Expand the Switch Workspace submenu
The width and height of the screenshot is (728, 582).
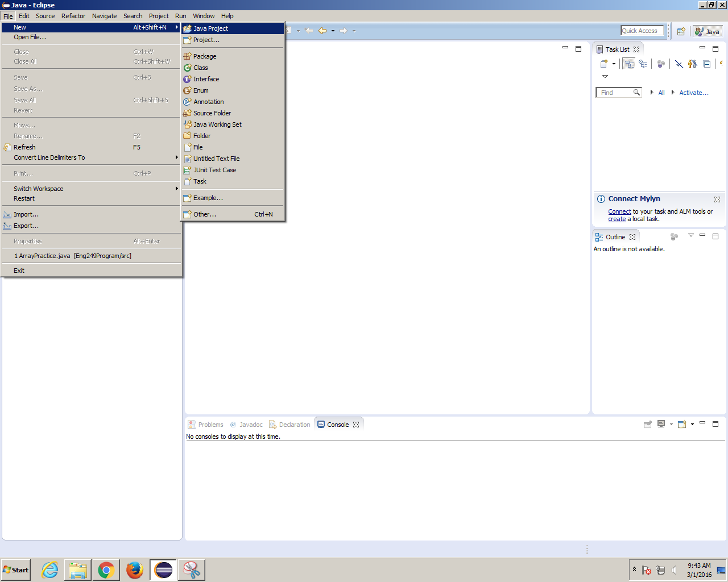tap(38, 188)
